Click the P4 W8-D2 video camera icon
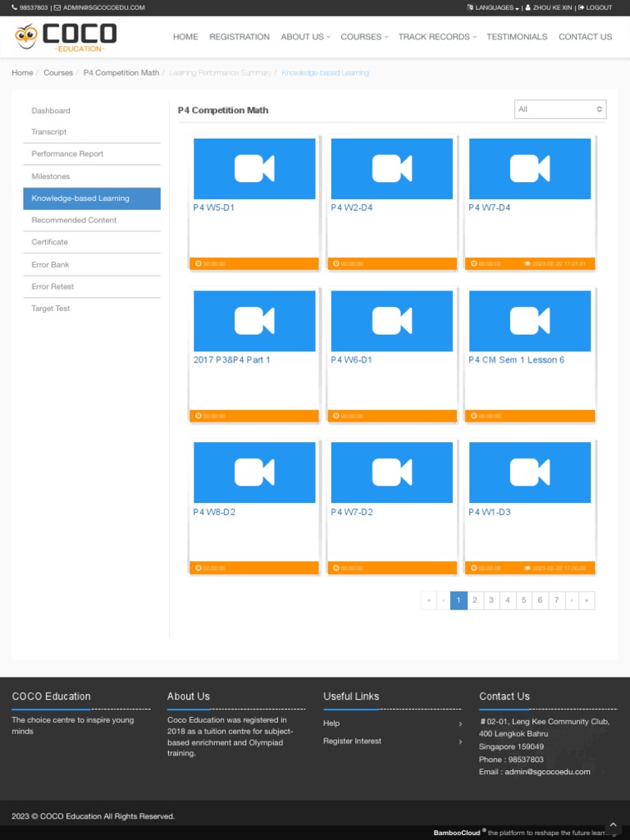This screenshot has width=630, height=840. click(254, 472)
